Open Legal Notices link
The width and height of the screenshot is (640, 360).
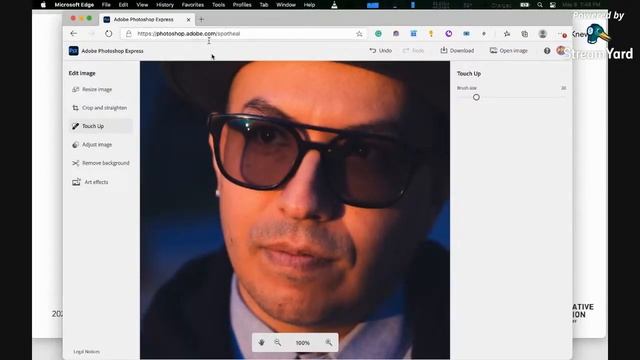87,351
